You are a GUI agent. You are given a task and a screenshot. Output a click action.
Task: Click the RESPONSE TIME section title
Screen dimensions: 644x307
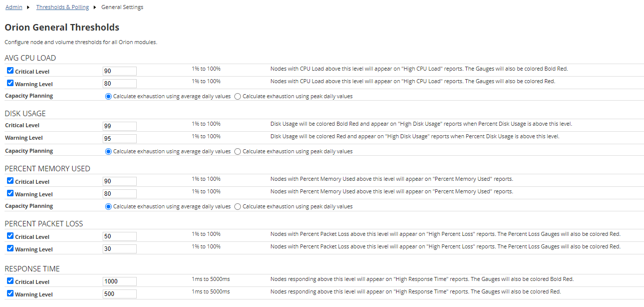coord(32,269)
